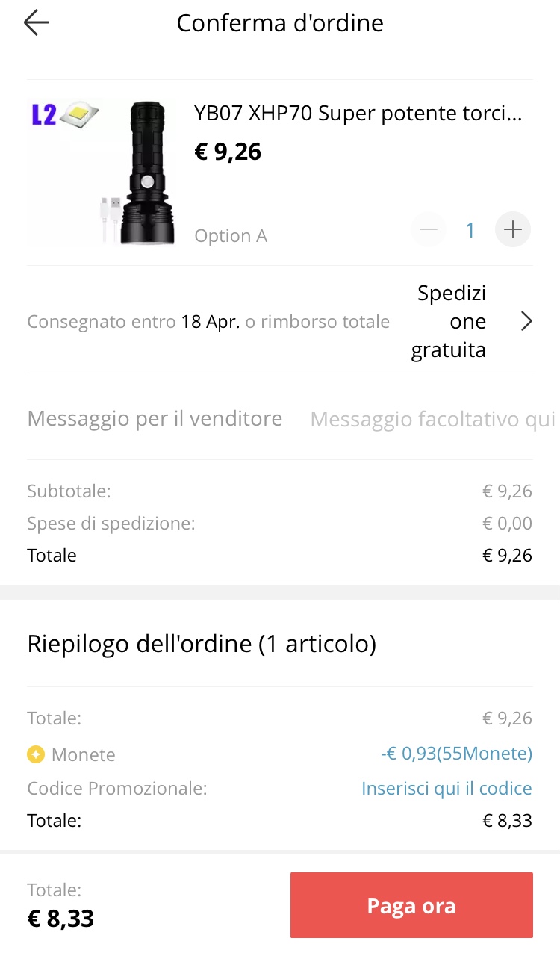
Task: Tap the bottom € 8,33 total amount
Action: coord(60,918)
